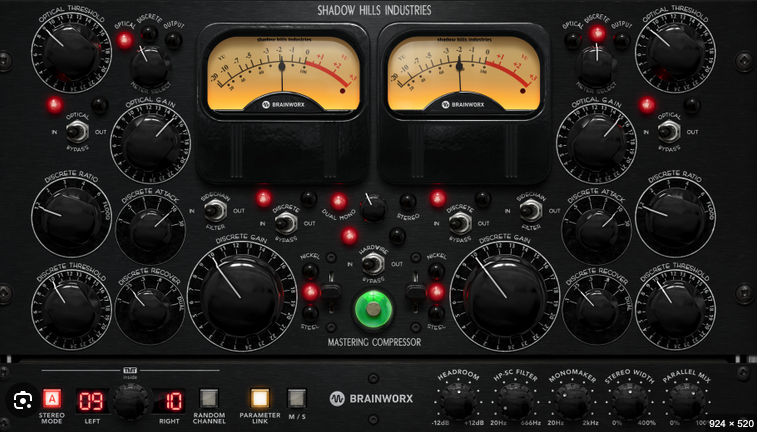Click the left channel Discrete Gain knob
The height and width of the screenshot is (432, 757).
(x=241, y=296)
